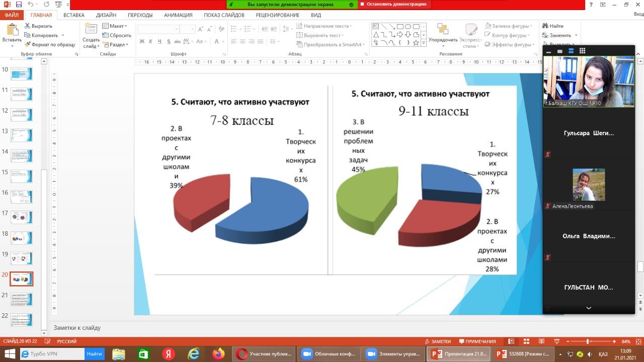Switch Zoom panel to gallery grid view
This screenshot has height=362, width=644.
click(582, 51)
